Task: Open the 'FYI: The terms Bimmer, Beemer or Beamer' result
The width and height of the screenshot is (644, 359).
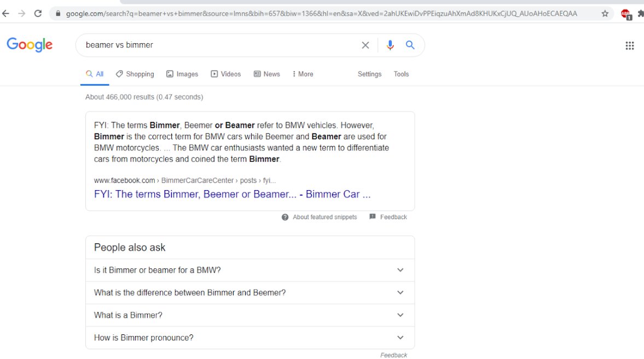Action: click(x=232, y=194)
